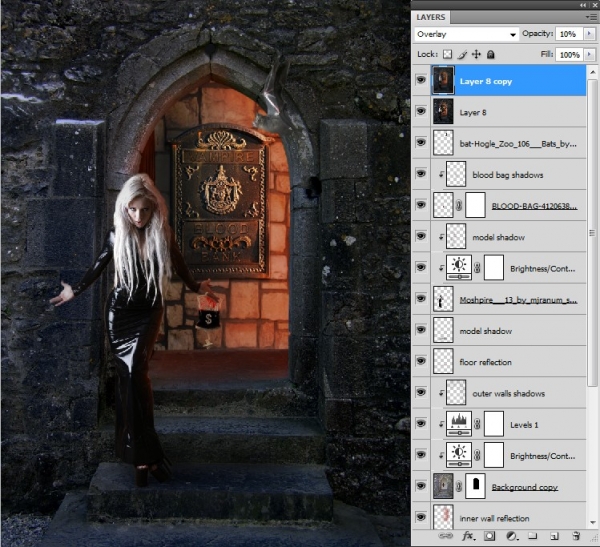Click the Opacity 10% field
600x547 pixels.
pos(569,34)
